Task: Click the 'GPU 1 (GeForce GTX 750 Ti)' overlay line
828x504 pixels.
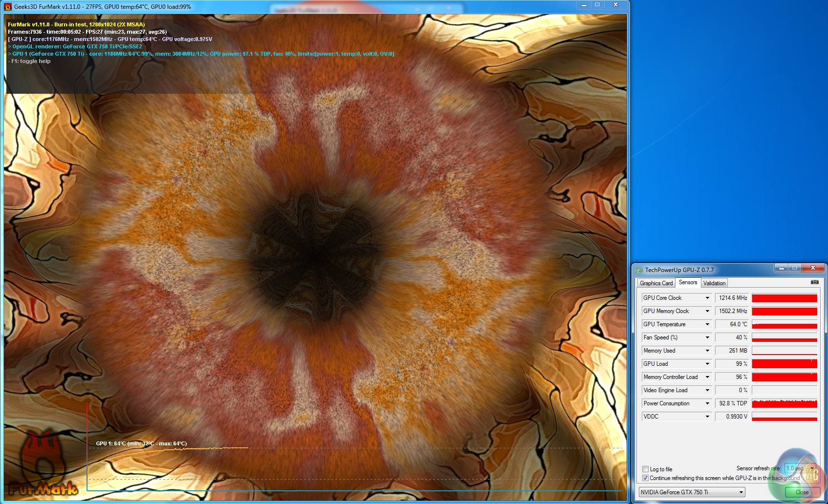Action: tap(201, 54)
